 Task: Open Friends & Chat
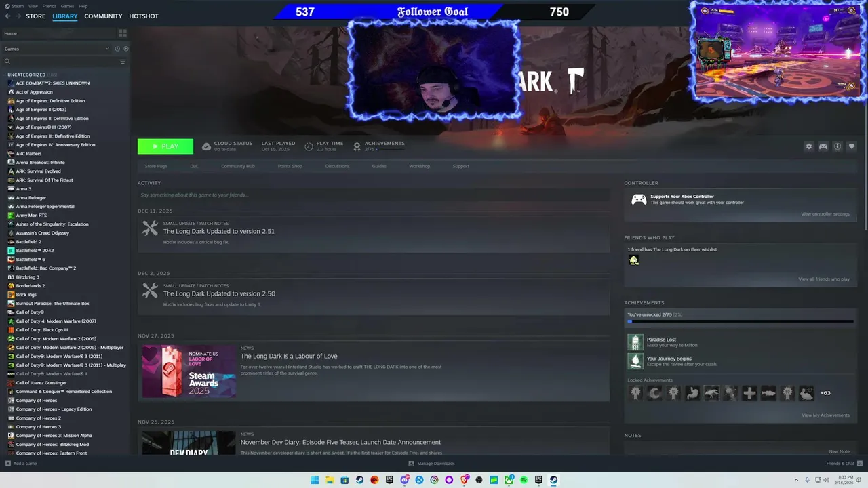pos(844,464)
